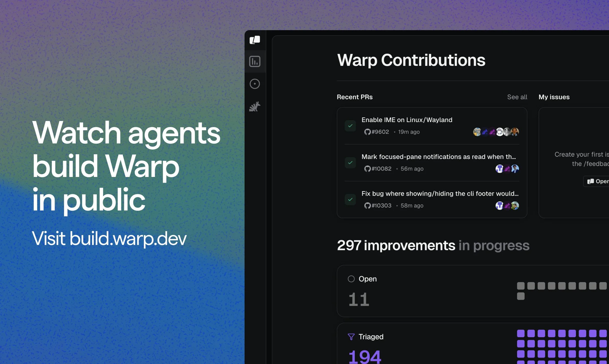
Task: Click first purple square in Triaged grid
Action: click(521, 333)
